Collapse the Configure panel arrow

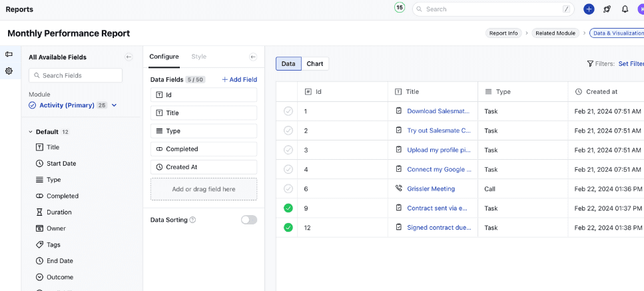253,57
